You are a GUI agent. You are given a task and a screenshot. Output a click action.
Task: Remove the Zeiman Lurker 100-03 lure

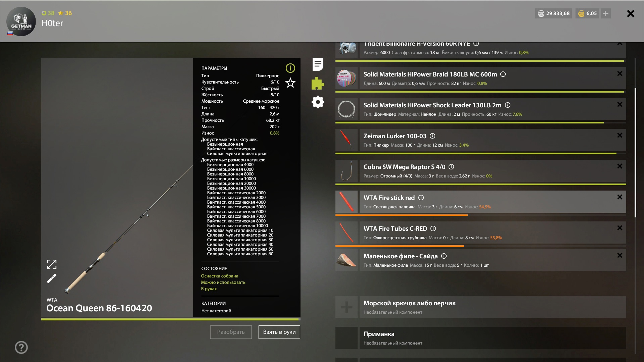tap(620, 135)
